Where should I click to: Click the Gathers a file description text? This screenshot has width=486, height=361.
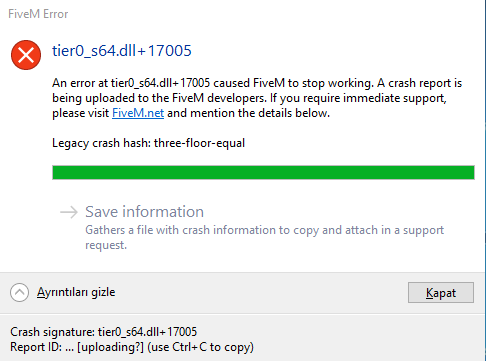coord(265,237)
